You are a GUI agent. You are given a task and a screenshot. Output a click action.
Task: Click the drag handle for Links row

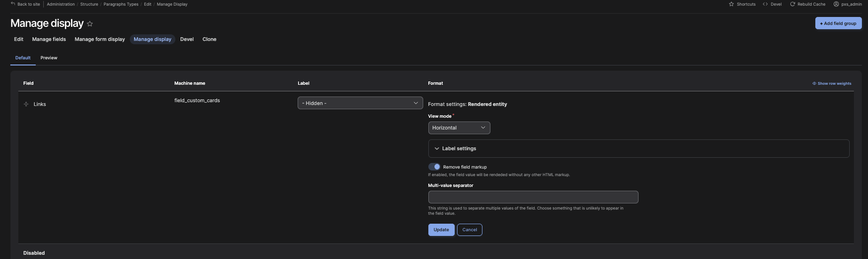(26, 104)
